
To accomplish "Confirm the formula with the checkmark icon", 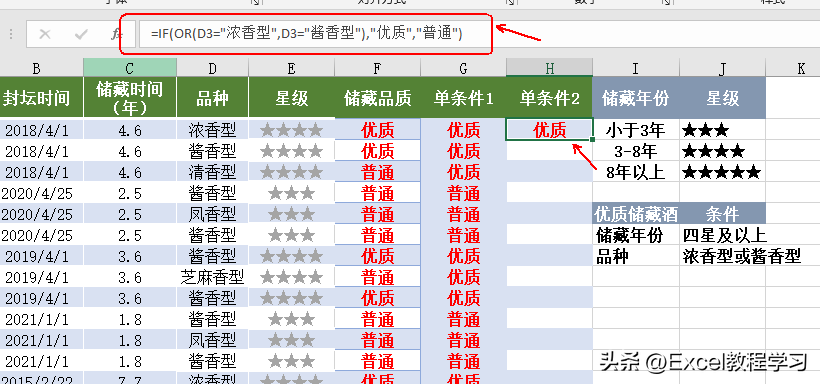I will point(81,35).
